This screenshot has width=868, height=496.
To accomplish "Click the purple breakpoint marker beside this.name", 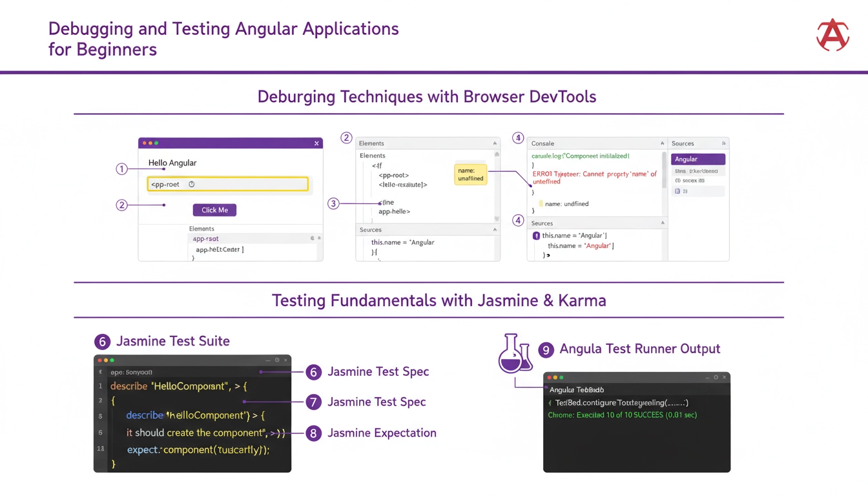I will click(x=536, y=236).
